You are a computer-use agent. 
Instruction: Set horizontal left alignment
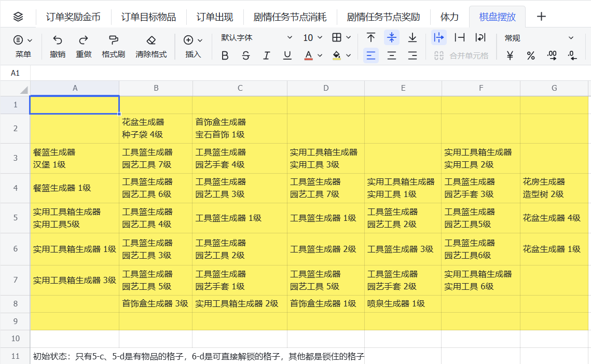pos(371,56)
